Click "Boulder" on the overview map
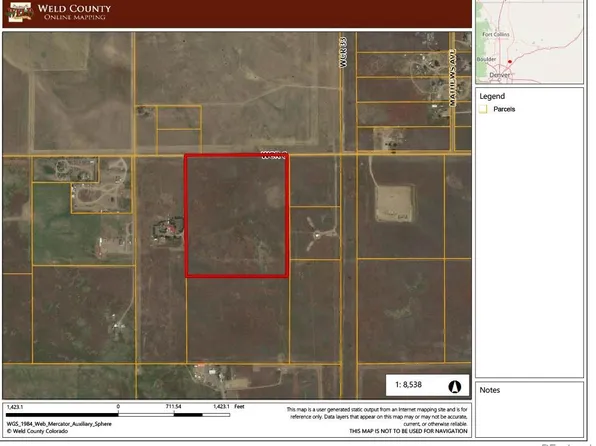 486,59
